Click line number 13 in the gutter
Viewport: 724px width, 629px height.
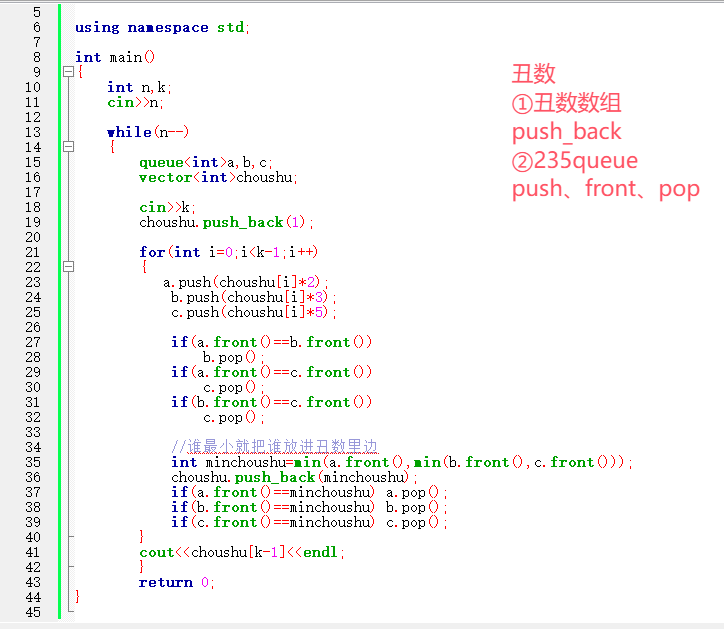[x=33, y=132]
